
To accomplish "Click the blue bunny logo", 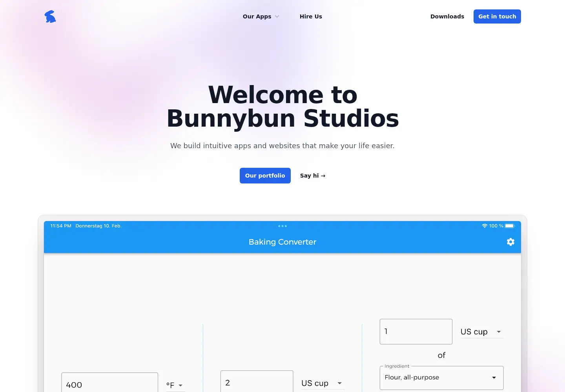I will click(50, 16).
